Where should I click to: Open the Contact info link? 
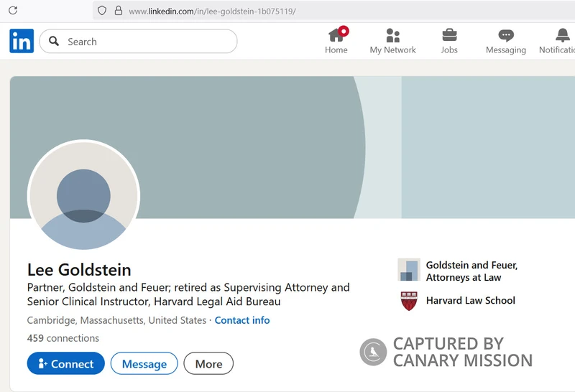click(x=242, y=320)
